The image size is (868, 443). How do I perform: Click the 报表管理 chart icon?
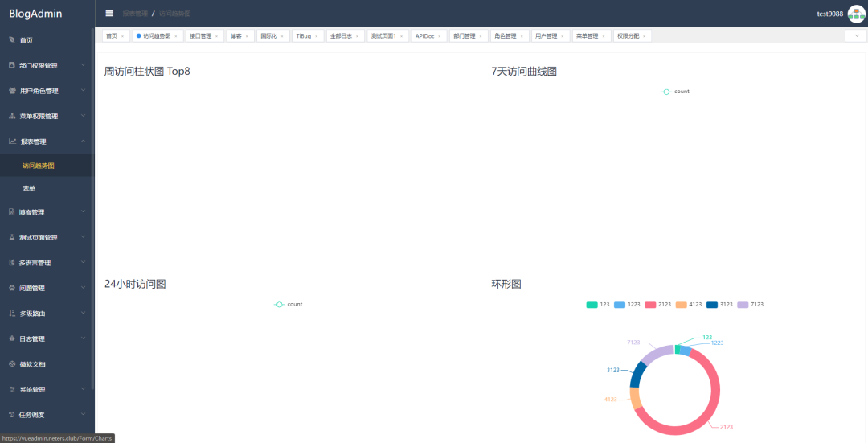coord(12,142)
